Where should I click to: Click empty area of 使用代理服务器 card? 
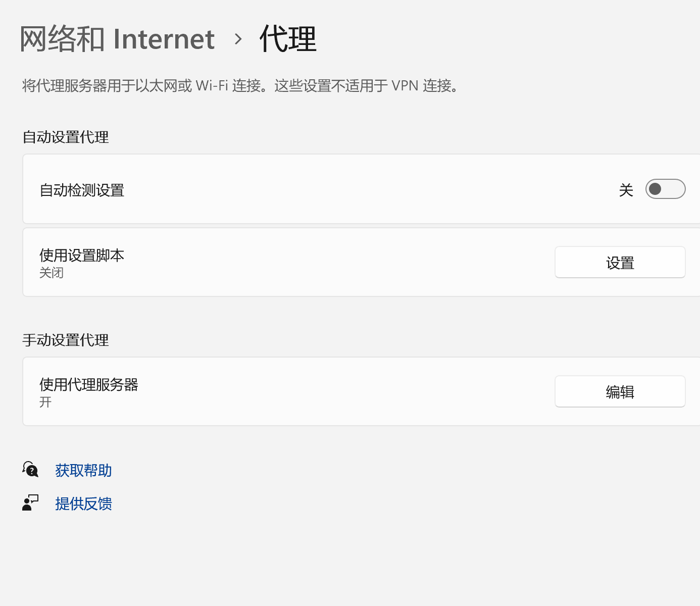(x=343, y=392)
